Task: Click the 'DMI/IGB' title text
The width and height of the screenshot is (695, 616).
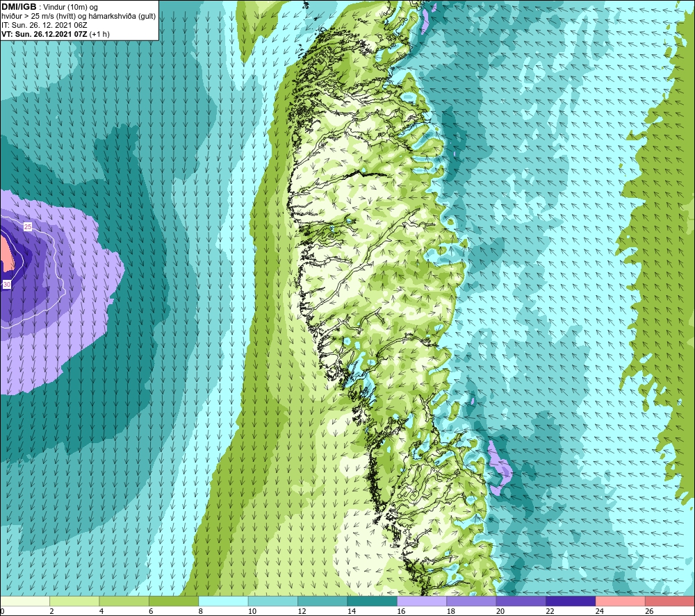Action: click(19, 7)
